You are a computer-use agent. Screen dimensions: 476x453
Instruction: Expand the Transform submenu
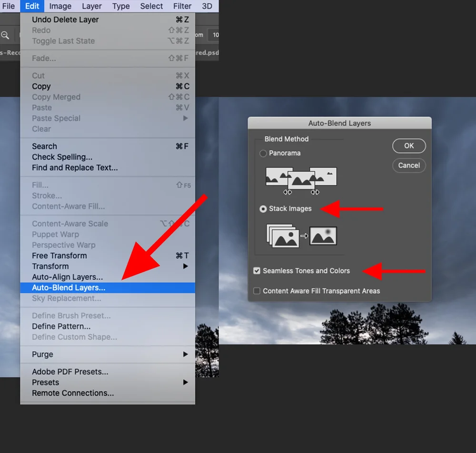pos(50,266)
